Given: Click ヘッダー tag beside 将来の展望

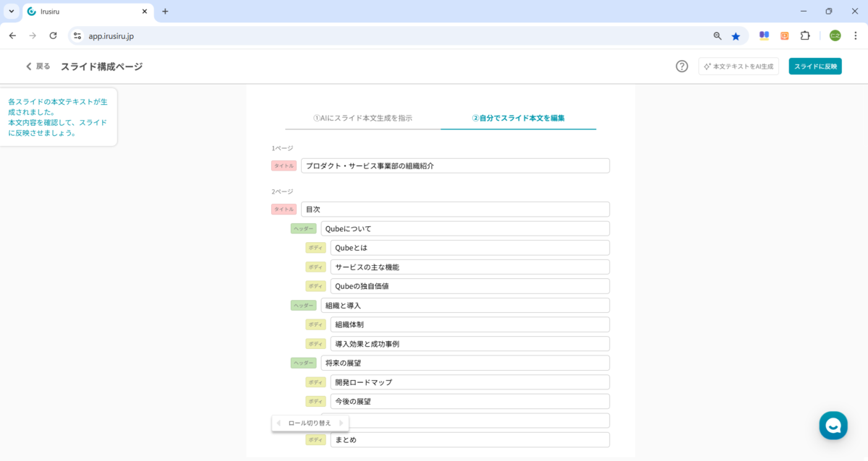Looking at the screenshot, I should (x=304, y=363).
